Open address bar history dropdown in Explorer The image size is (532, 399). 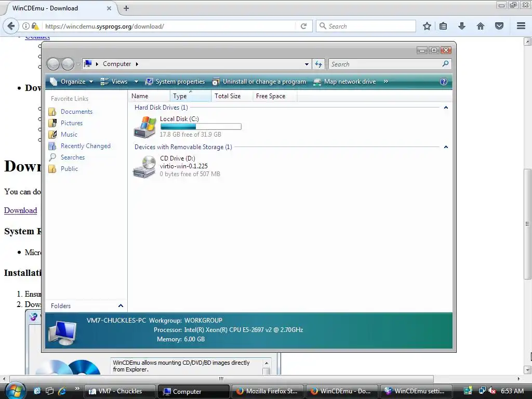307,64
